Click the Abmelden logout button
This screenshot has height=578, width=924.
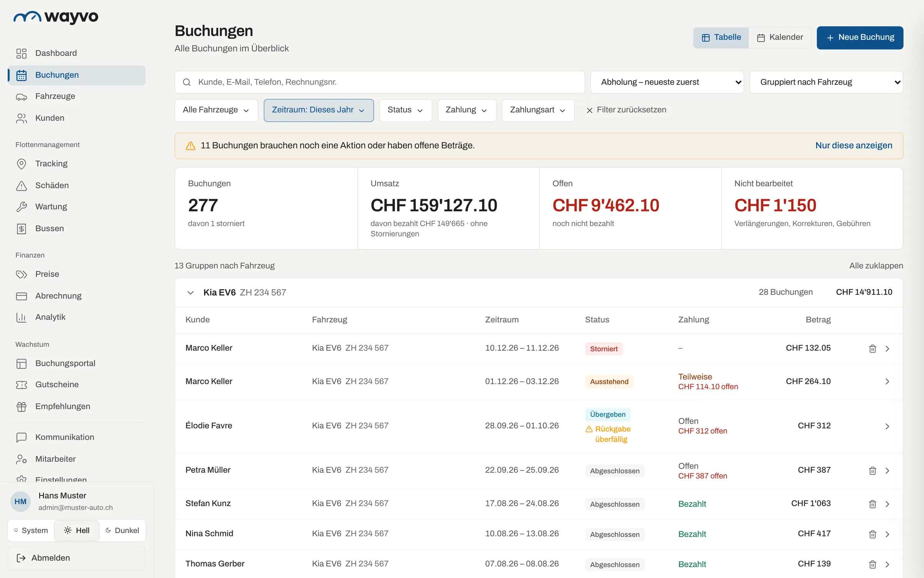pyautogui.click(x=77, y=558)
